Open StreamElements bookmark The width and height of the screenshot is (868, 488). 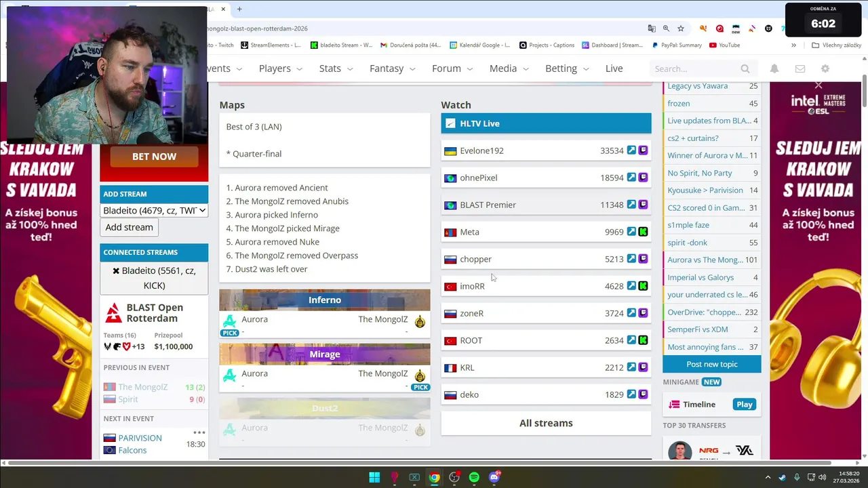[x=271, y=45]
